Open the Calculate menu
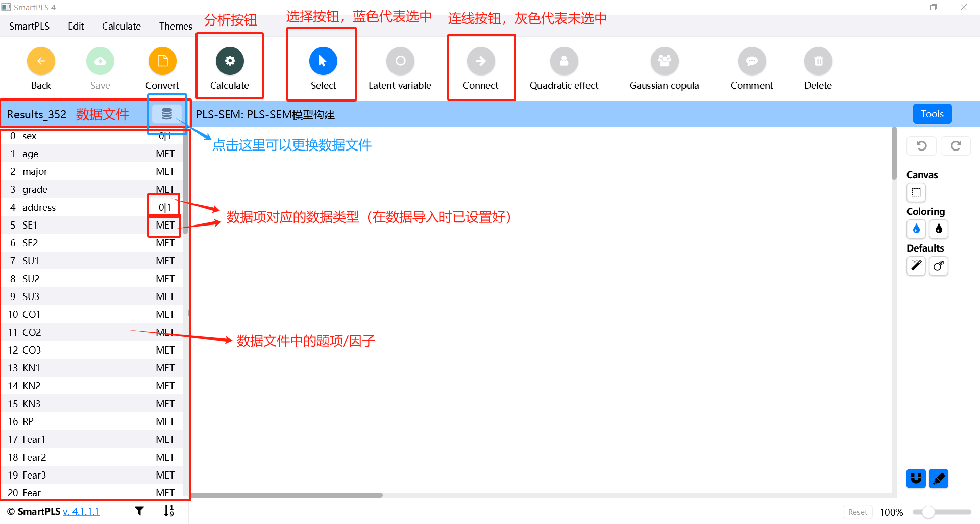This screenshot has height=524, width=980. click(x=121, y=26)
